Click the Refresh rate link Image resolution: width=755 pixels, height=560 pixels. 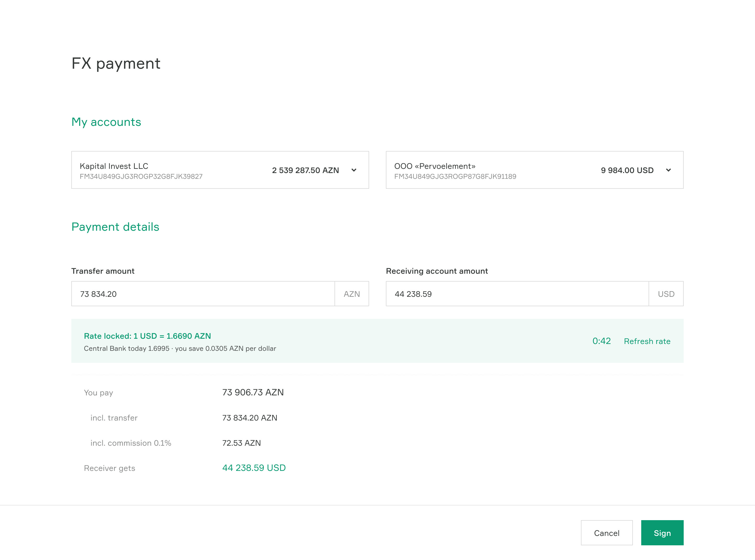click(x=647, y=341)
